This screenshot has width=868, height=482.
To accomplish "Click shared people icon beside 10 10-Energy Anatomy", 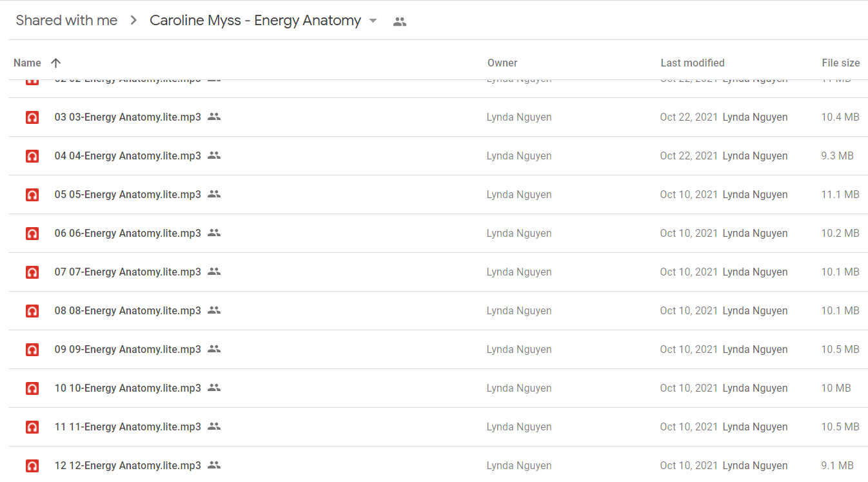I will (x=214, y=388).
